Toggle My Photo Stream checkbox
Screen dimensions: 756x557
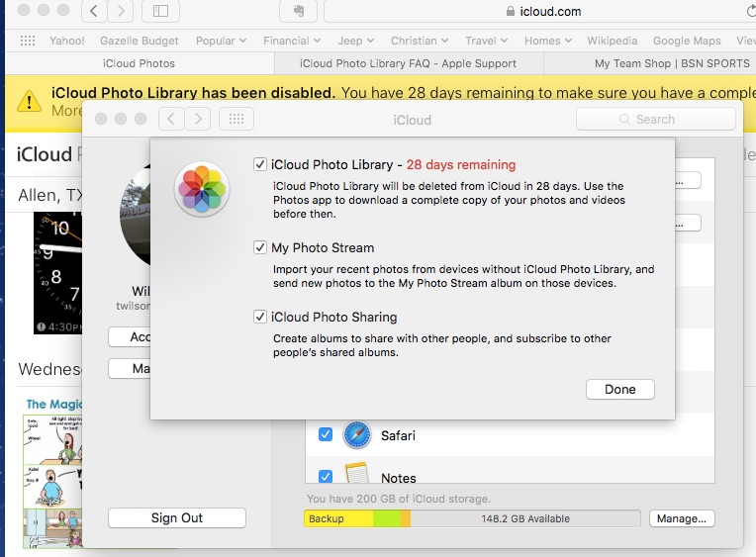[x=260, y=247]
